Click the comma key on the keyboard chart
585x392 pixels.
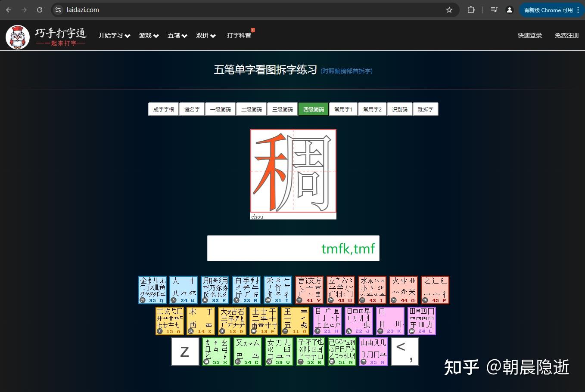coord(405,352)
